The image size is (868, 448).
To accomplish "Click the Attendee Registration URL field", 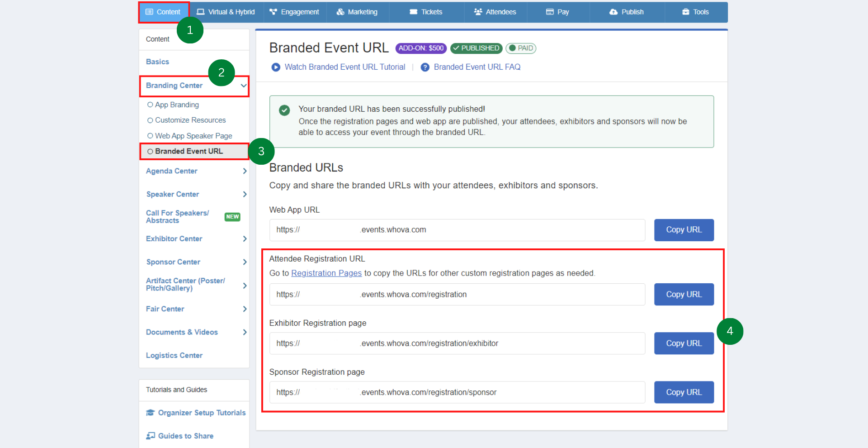I will [457, 294].
